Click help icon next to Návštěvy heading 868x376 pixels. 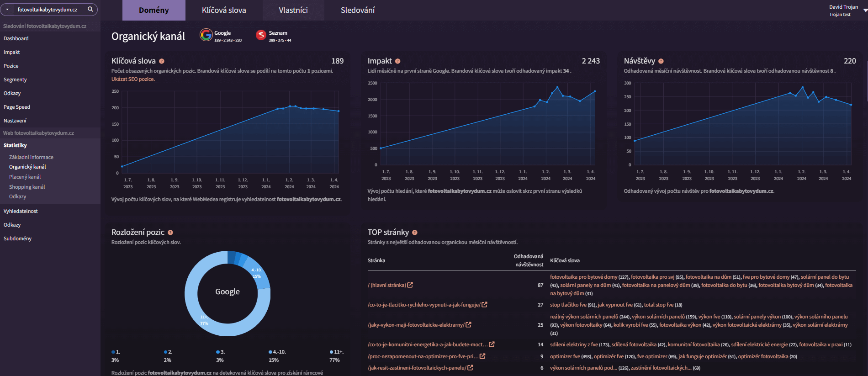pyautogui.click(x=661, y=61)
